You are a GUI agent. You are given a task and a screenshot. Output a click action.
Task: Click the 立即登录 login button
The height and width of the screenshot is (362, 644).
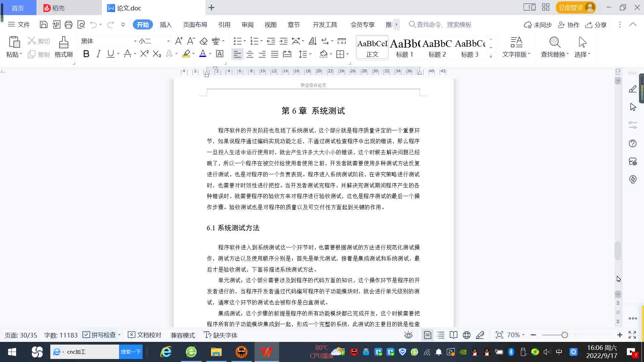pos(576,7)
